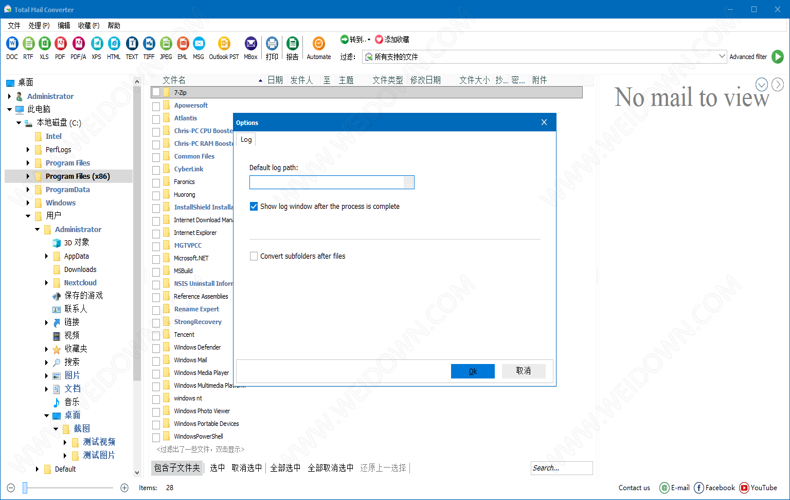Choose the XPS format icon
This screenshot has height=500, width=790.
pyautogui.click(x=97, y=43)
